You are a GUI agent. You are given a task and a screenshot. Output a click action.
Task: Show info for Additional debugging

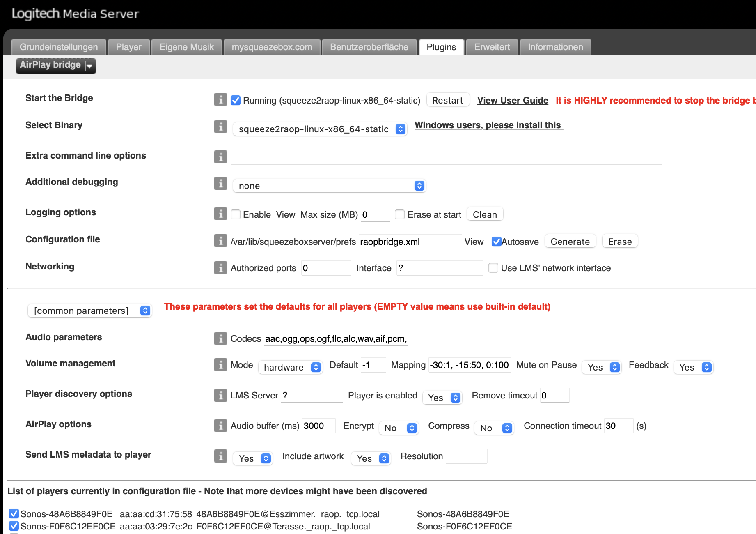click(220, 183)
